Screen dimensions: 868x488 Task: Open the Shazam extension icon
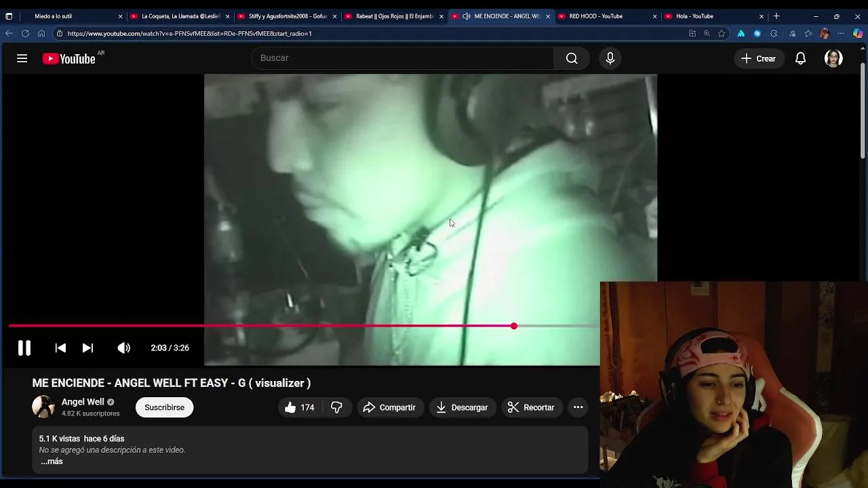coord(757,33)
